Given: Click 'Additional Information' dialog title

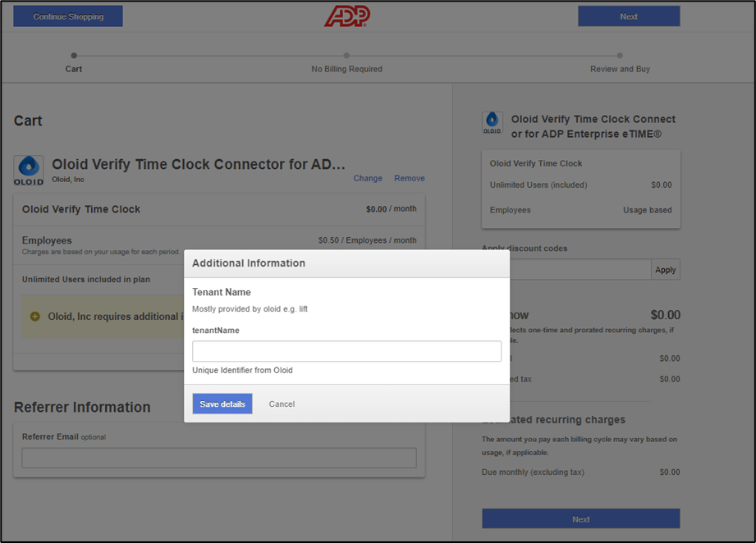Looking at the screenshot, I should point(248,263).
